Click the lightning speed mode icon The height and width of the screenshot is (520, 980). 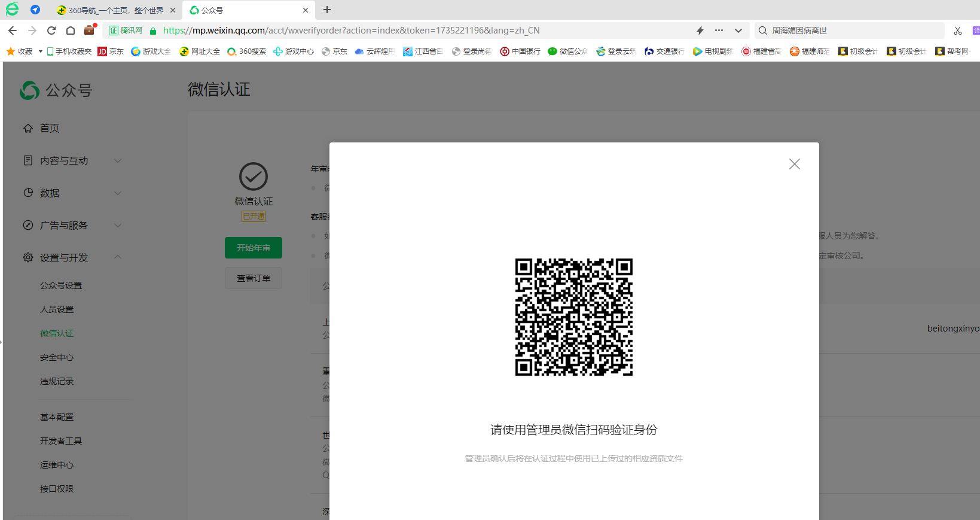pos(700,31)
